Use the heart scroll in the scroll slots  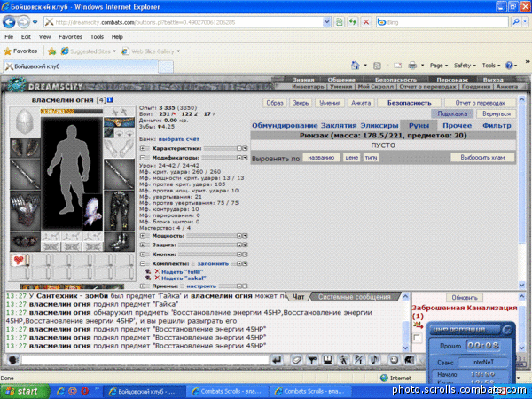point(20,261)
